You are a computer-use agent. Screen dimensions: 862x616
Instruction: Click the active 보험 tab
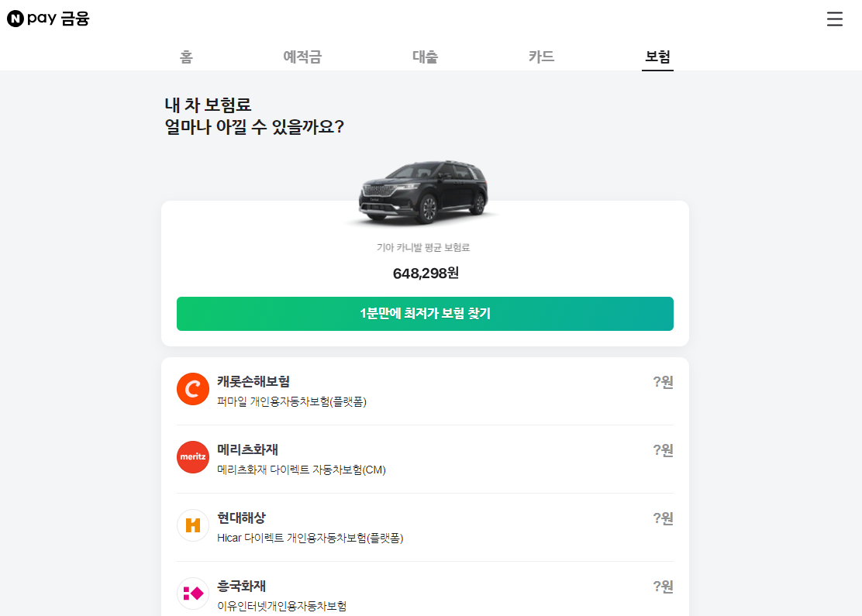[x=657, y=57]
